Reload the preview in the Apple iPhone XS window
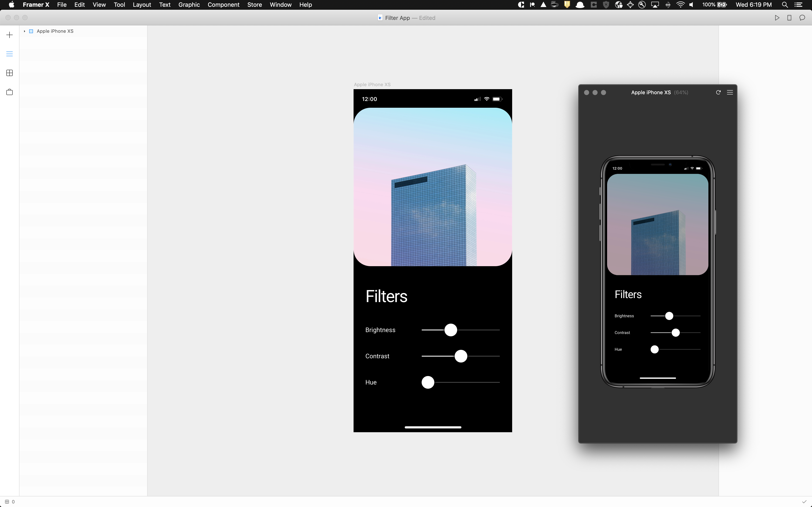The width and height of the screenshot is (812, 507). coord(718,92)
